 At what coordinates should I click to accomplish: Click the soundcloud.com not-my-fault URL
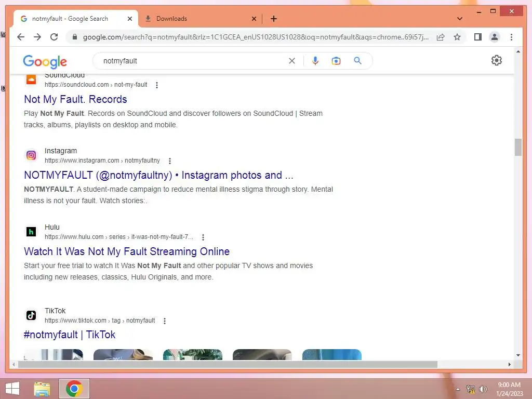coord(96,85)
